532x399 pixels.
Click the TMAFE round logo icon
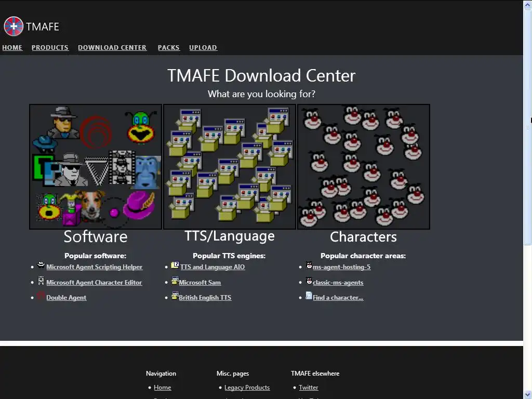[14, 26]
